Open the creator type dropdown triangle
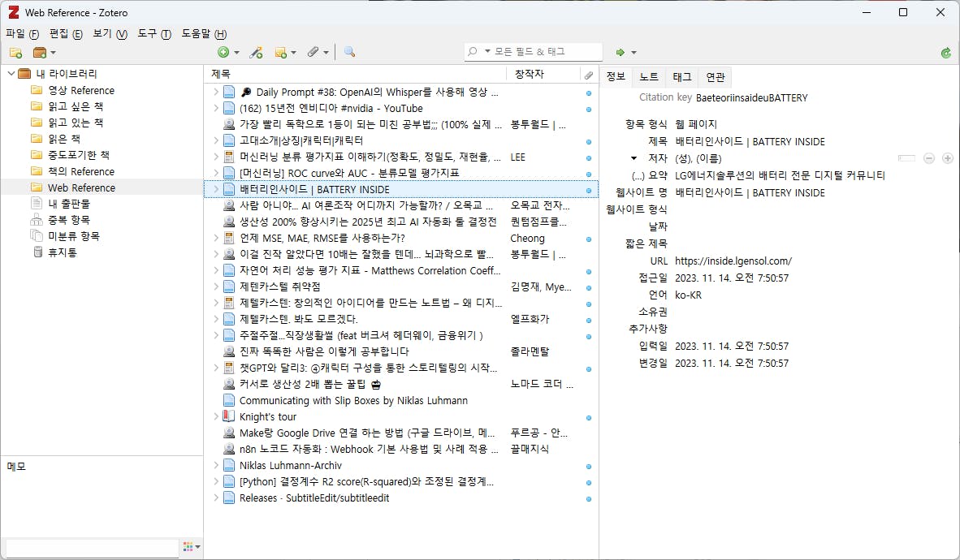The image size is (960, 560). (x=634, y=158)
